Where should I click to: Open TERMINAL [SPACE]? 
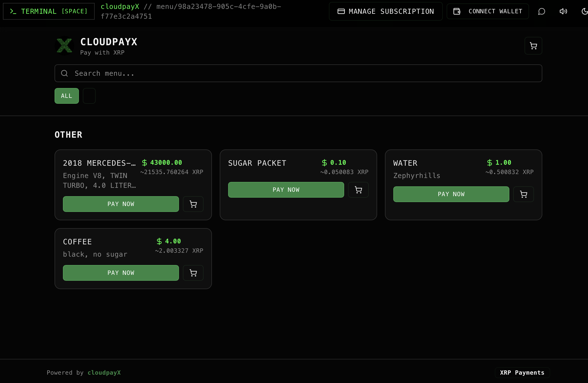coord(48,11)
